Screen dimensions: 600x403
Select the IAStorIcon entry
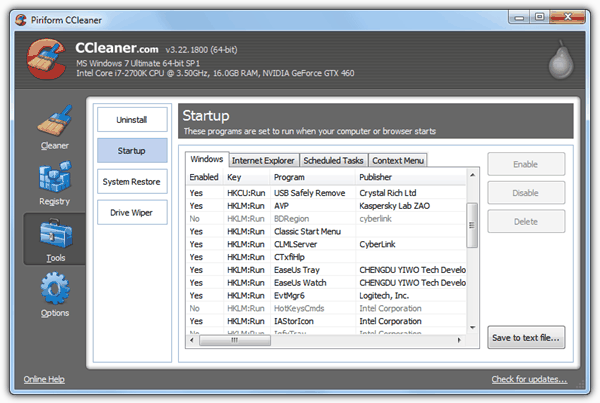pos(326,321)
